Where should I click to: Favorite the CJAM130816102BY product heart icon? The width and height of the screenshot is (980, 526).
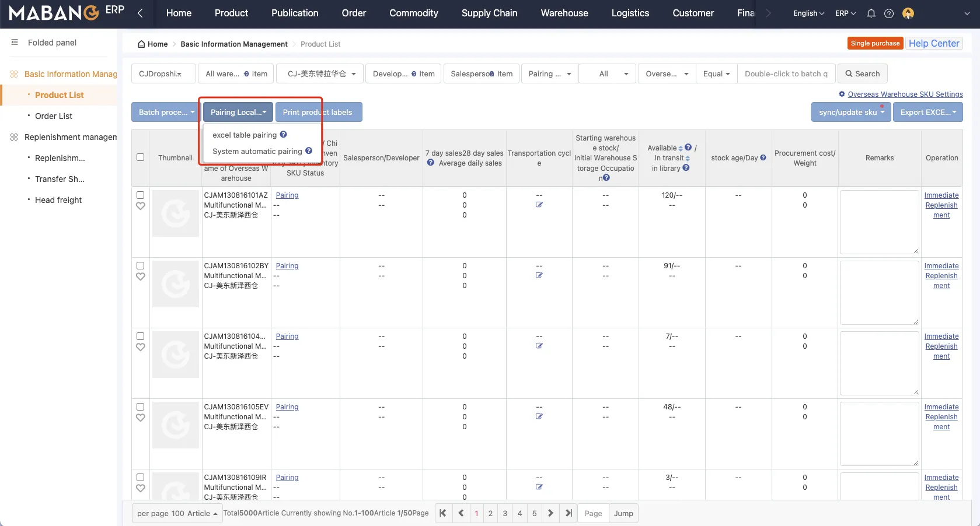141,276
